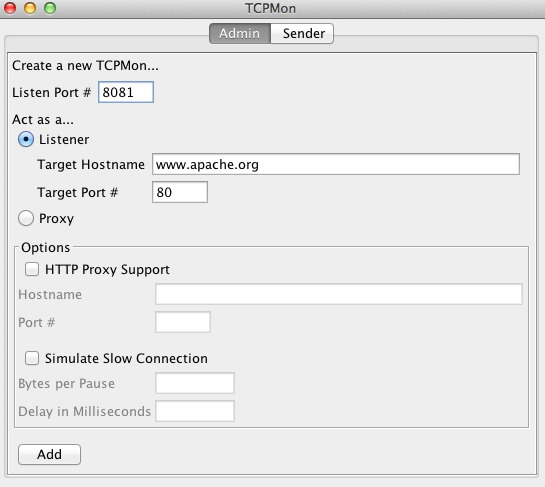Click the Target Hostname field
The height and width of the screenshot is (487, 545).
[x=336, y=164]
